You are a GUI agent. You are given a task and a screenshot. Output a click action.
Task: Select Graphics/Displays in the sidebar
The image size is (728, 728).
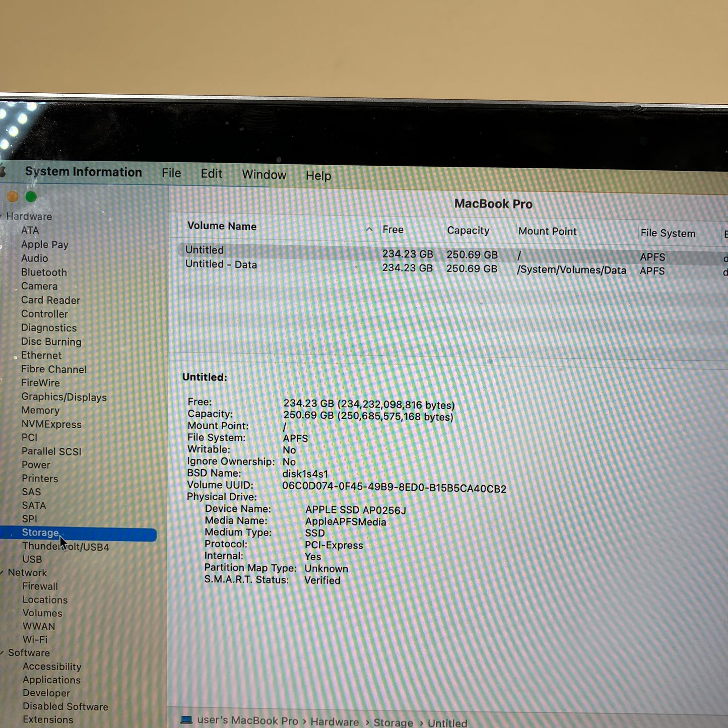click(x=64, y=397)
